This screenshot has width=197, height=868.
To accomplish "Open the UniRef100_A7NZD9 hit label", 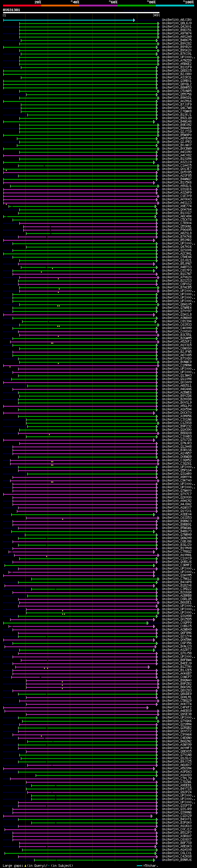I will tap(176, 61).
